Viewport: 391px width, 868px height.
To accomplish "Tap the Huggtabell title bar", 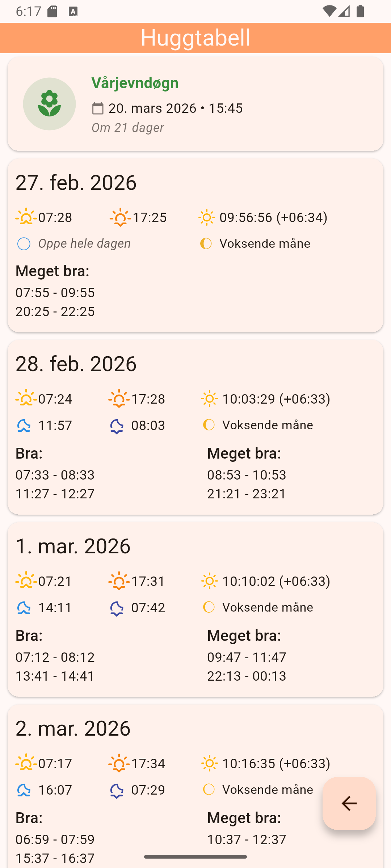I will [195, 38].
